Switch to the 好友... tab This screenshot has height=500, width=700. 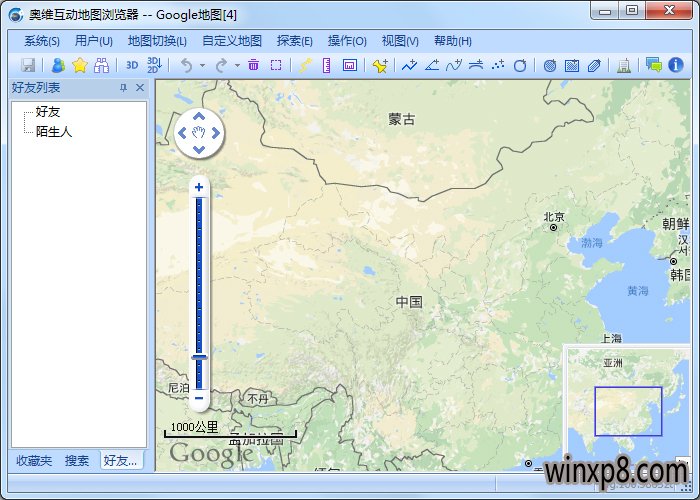pyautogui.click(x=121, y=460)
